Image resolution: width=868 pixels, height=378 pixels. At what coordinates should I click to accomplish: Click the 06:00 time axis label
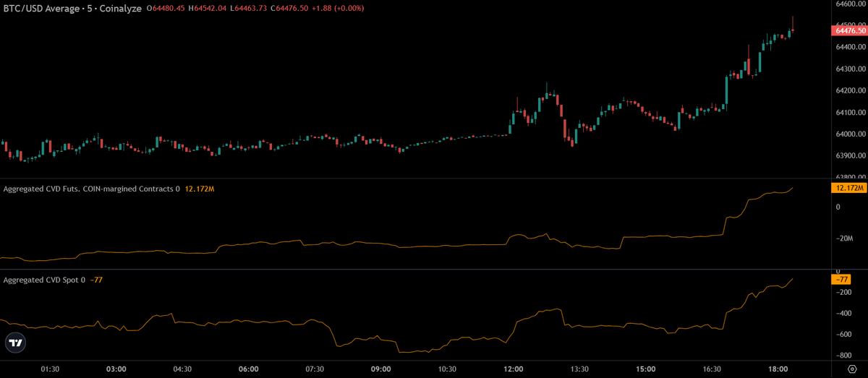tap(249, 369)
